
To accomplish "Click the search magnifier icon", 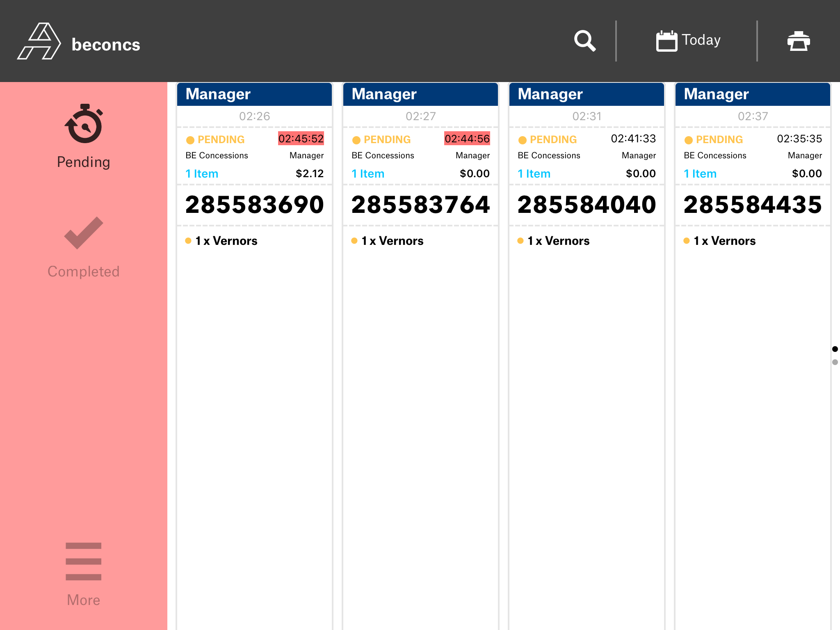I will (x=584, y=41).
